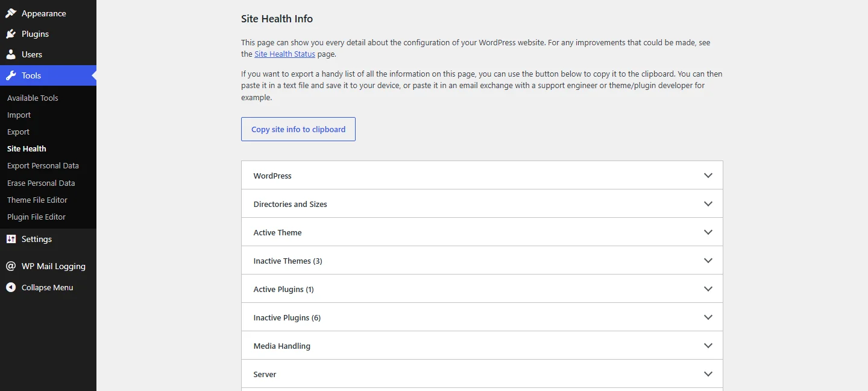Screen dimensions: 868x391
Task: Select the Tools menu item
Action: (48, 75)
